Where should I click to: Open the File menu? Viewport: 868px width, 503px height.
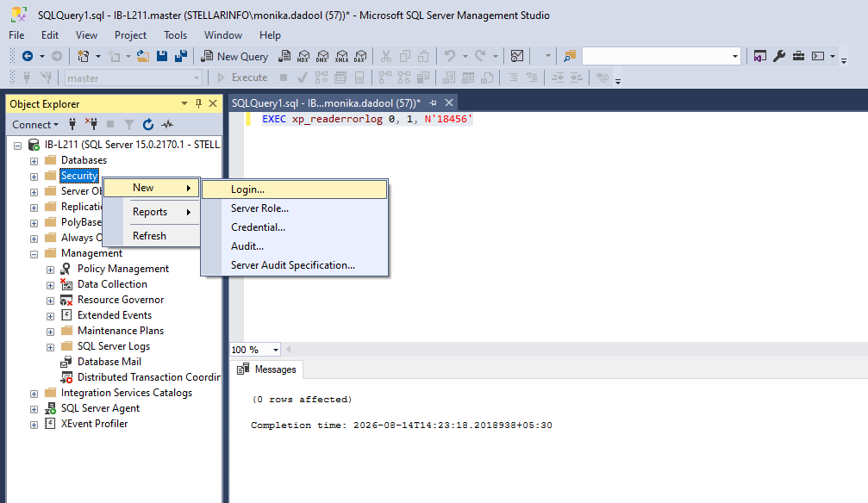click(x=16, y=34)
